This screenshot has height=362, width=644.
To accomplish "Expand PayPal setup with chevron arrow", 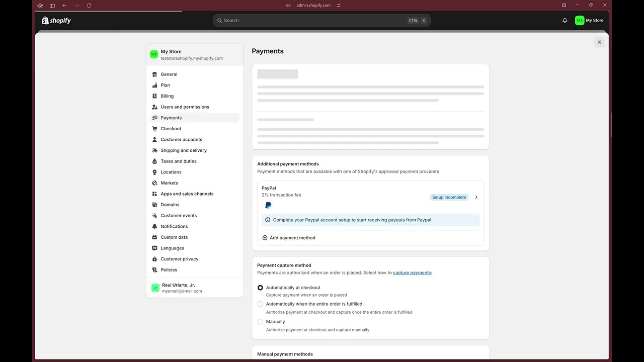I will (476, 197).
